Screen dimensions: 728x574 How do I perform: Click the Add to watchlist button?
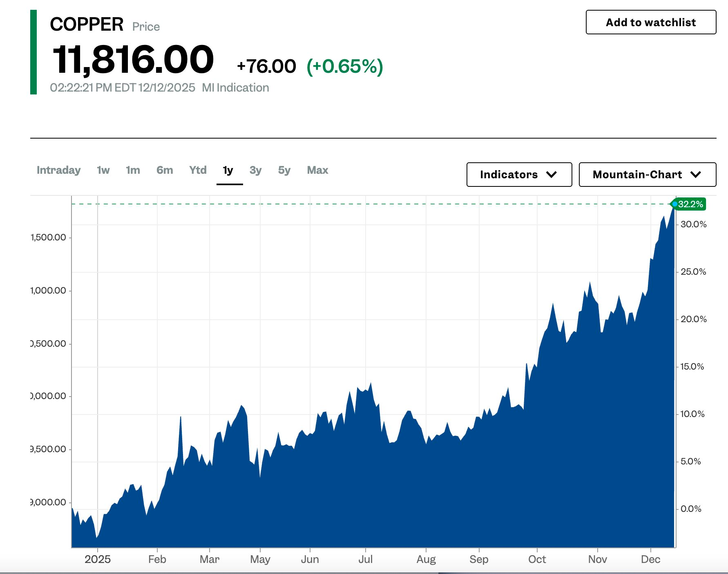coord(650,22)
